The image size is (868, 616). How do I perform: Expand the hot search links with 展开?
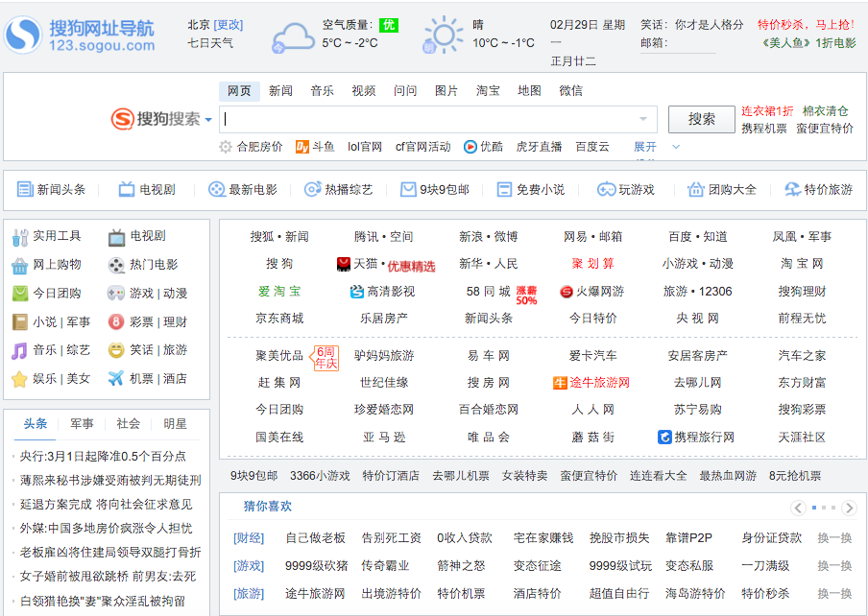[645, 147]
